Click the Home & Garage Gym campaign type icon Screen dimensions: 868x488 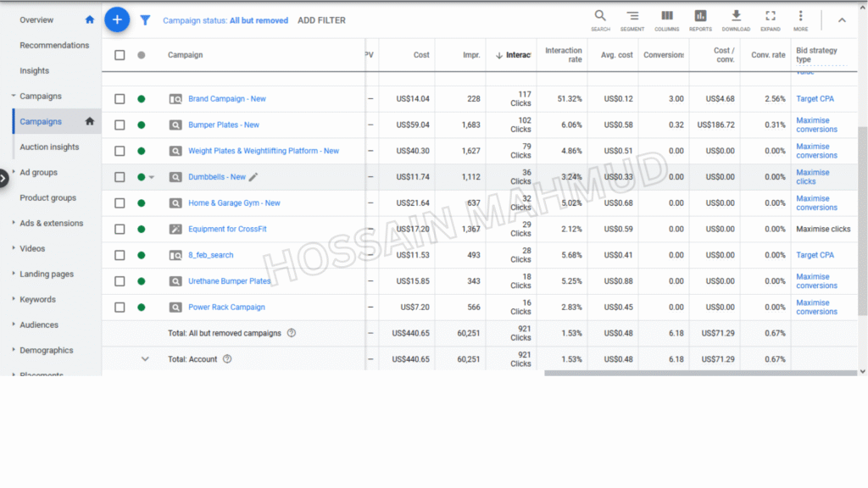(x=175, y=203)
